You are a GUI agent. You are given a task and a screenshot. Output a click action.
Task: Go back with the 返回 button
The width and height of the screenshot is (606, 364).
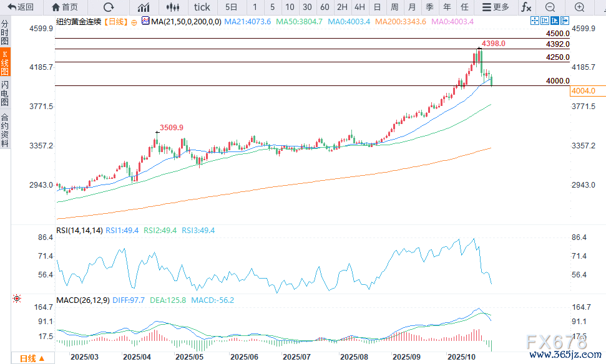click(x=21, y=7)
